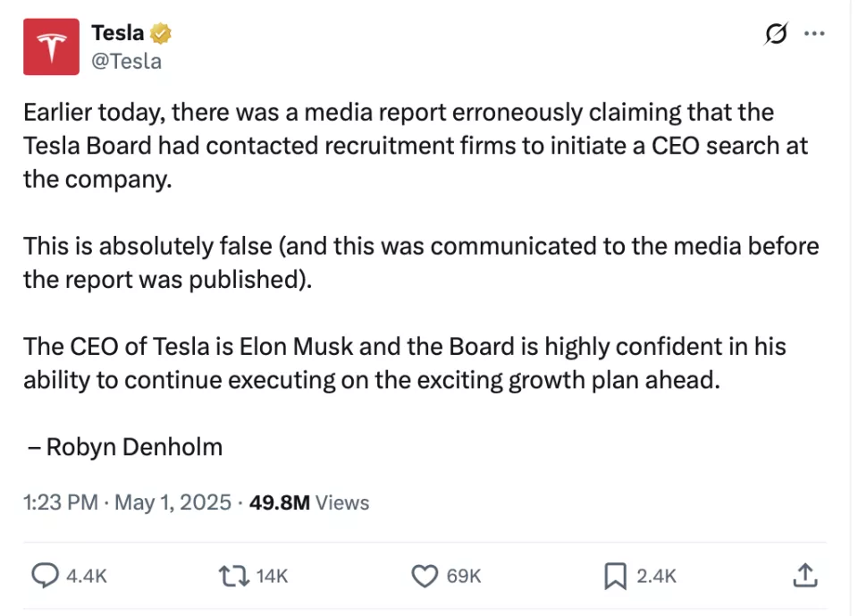Click the 2.4K bookmarks count
Image resolution: width=858 pixels, height=616 pixels.
[657, 576]
